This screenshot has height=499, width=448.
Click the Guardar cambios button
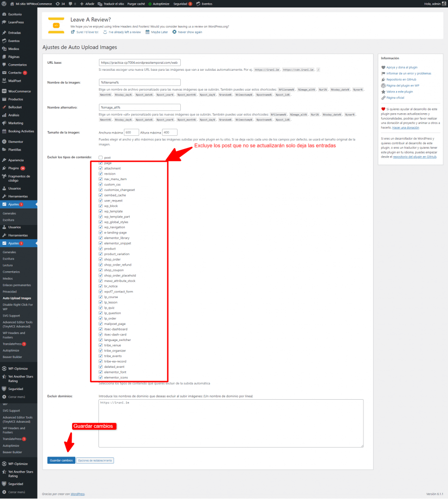point(61,461)
